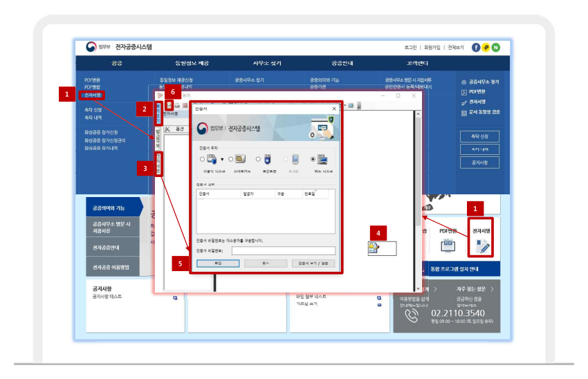Viewport: 588px width, 379px height.
Task: Select the 보안토큰 radio button
Action: point(258,160)
